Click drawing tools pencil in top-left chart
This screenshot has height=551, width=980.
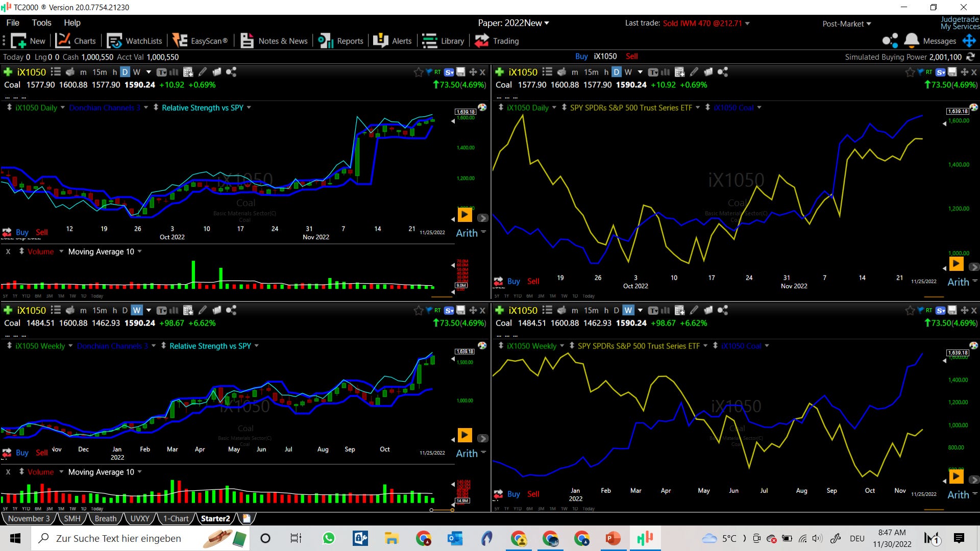(203, 72)
